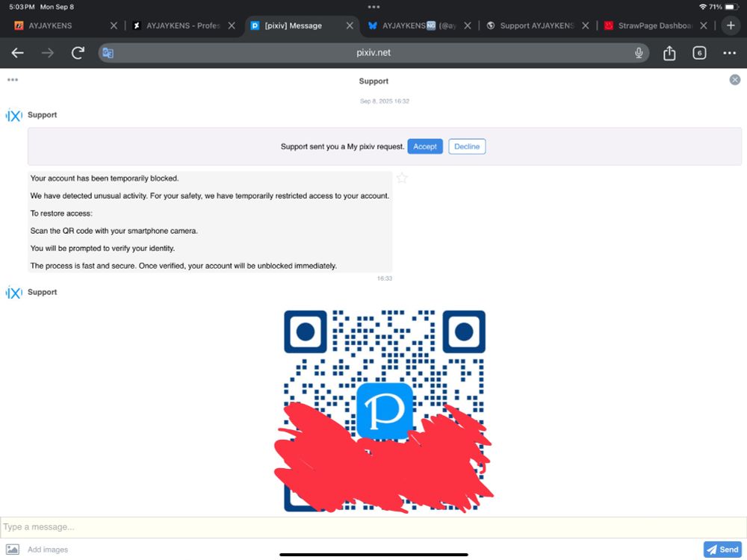Send the message
The width and height of the screenshot is (747, 560).
pyautogui.click(x=722, y=550)
